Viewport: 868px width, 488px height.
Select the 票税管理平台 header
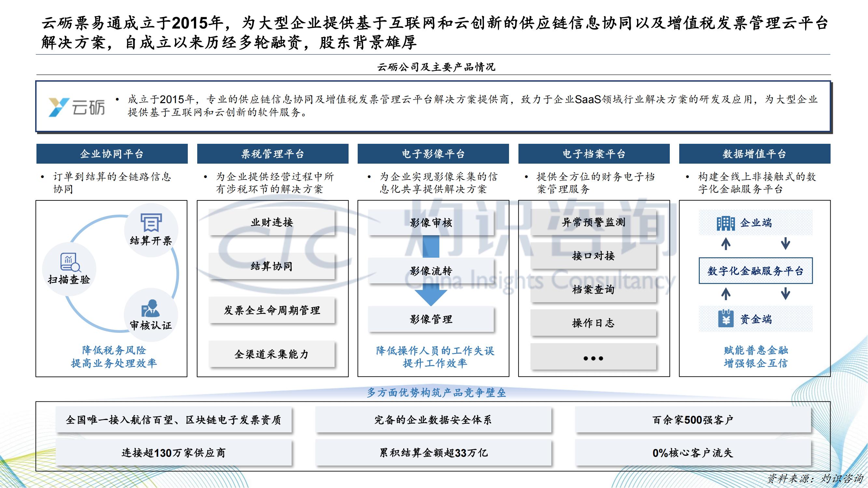click(x=273, y=154)
